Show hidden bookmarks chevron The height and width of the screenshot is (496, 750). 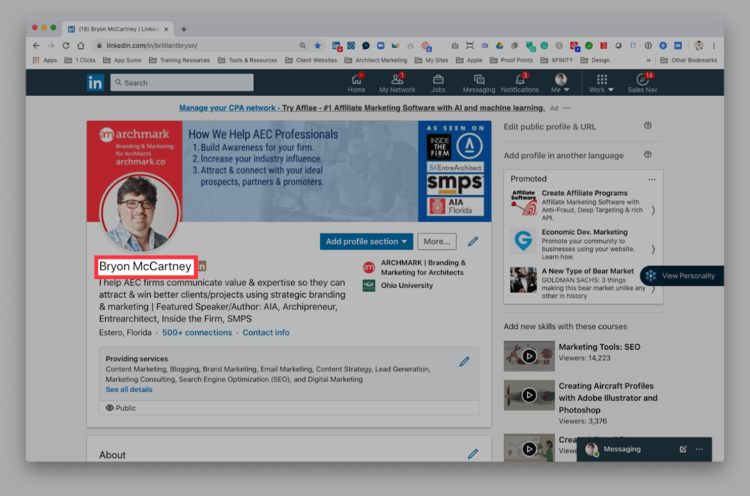tap(649, 60)
